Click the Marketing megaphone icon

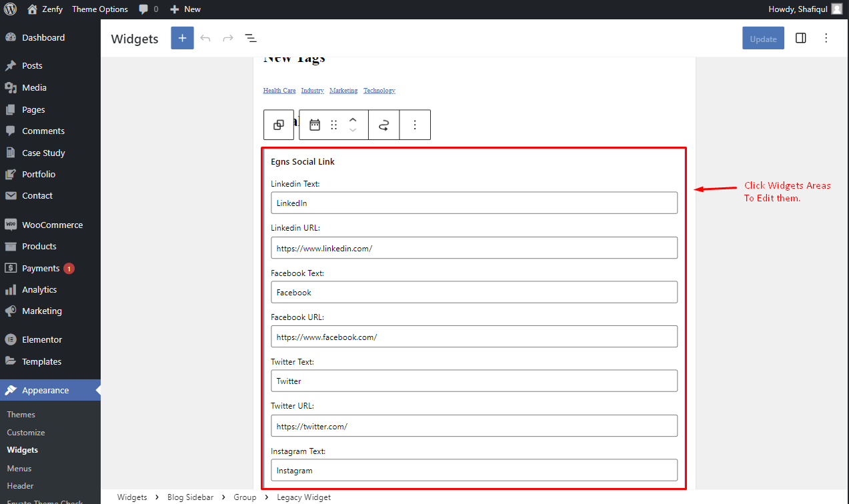pyautogui.click(x=11, y=311)
